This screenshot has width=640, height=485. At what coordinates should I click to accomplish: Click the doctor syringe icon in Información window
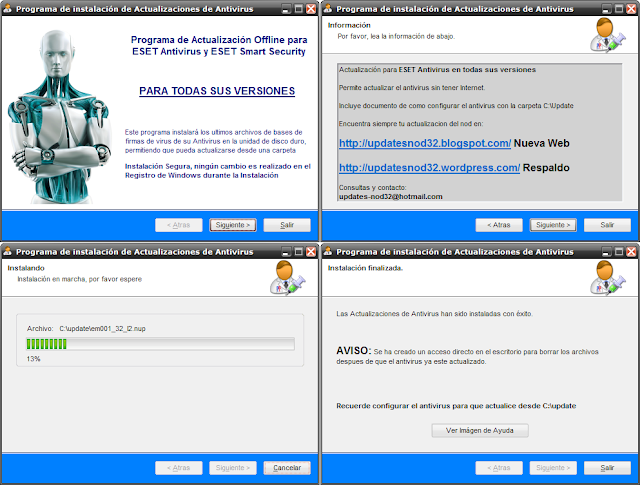608,36
